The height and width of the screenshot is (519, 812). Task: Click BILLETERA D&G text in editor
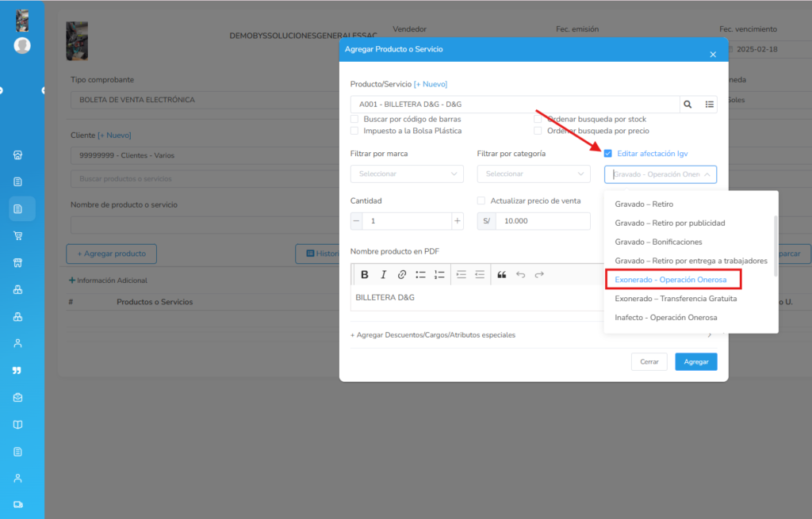(x=385, y=297)
